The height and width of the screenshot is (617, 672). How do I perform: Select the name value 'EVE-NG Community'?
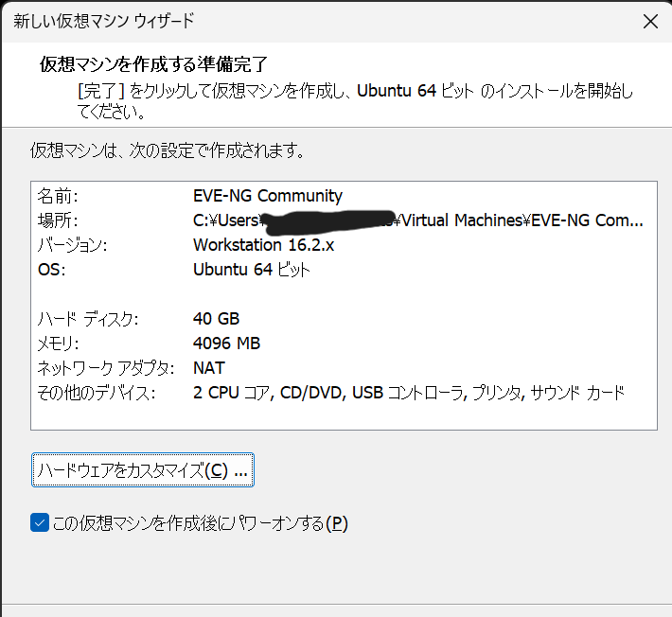click(x=268, y=196)
